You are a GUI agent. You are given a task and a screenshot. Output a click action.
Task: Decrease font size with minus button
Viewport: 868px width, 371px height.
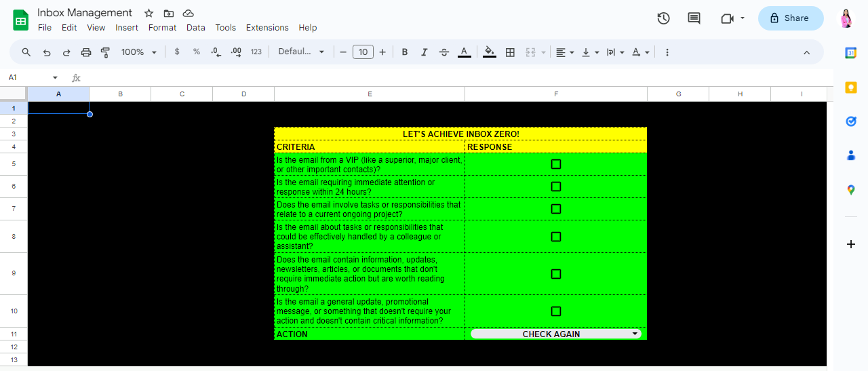(343, 52)
